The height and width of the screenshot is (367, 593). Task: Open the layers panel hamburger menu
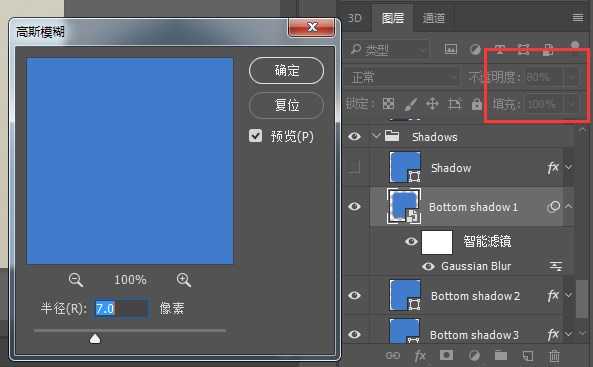[x=577, y=18]
